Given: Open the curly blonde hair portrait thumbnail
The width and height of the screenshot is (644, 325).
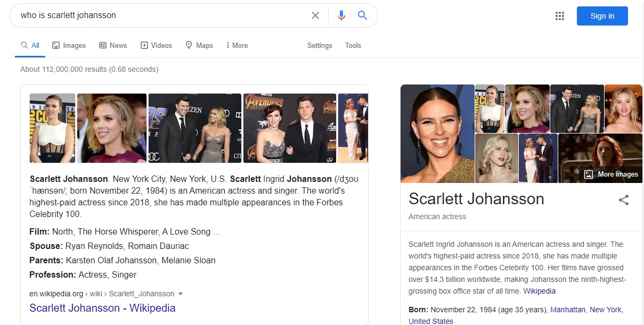Looking at the screenshot, I should tap(496, 158).
